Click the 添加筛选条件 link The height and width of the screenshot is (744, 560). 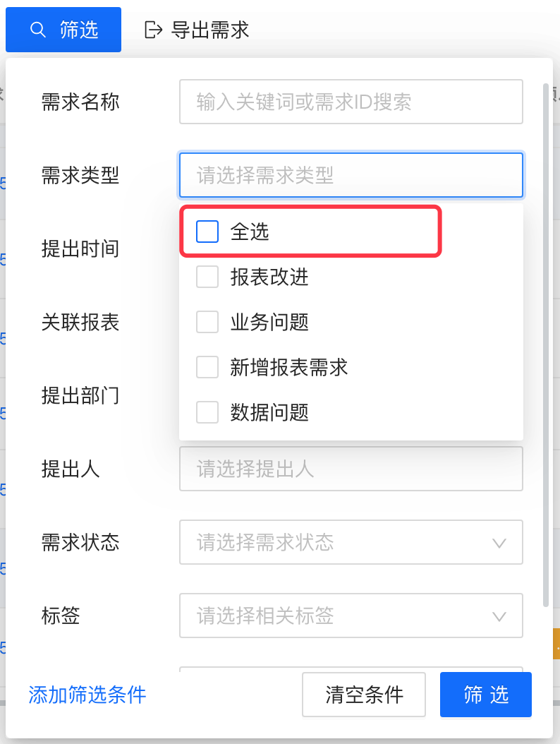pos(87,695)
